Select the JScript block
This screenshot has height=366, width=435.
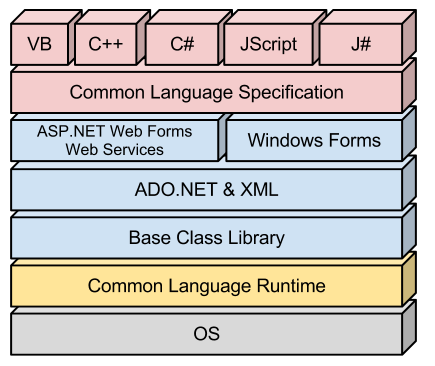point(269,44)
